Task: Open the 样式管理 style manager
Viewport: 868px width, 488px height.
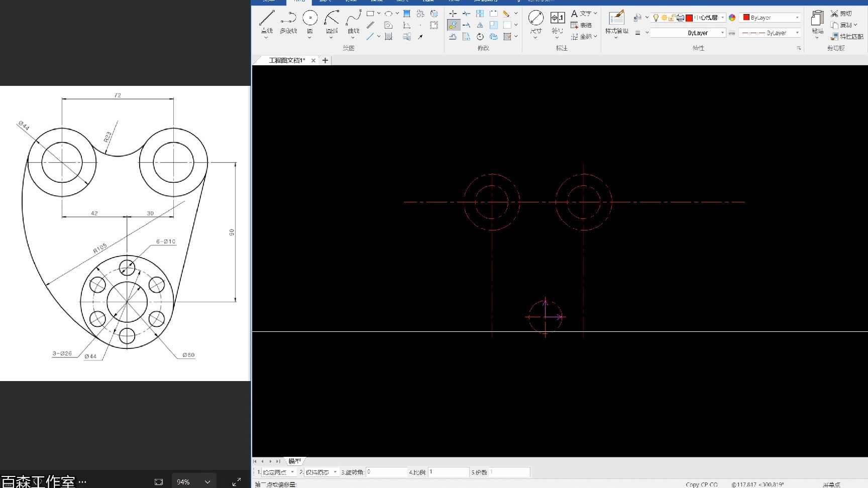Action: tap(616, 22)
